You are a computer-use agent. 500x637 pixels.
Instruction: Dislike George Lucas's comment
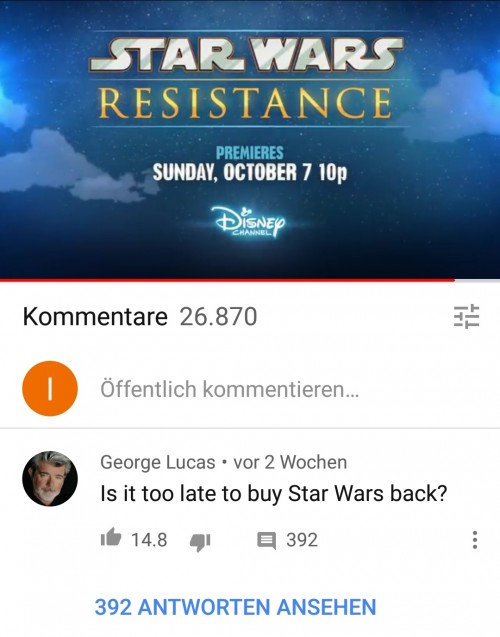200,541
